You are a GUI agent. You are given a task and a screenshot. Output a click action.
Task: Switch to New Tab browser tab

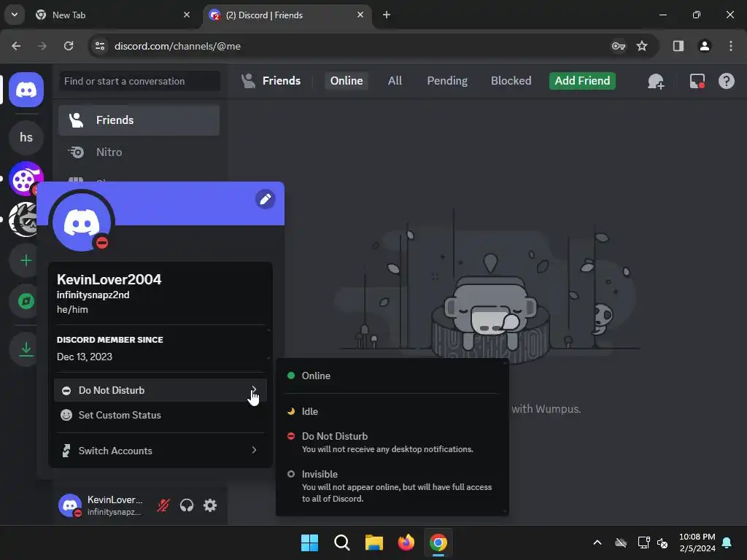(x=113, y=15)
